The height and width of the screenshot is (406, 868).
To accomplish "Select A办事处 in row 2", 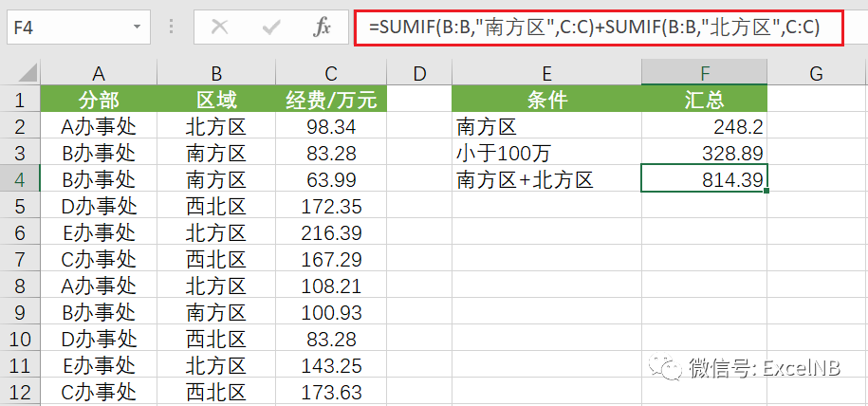I will (x=99, y=127).
